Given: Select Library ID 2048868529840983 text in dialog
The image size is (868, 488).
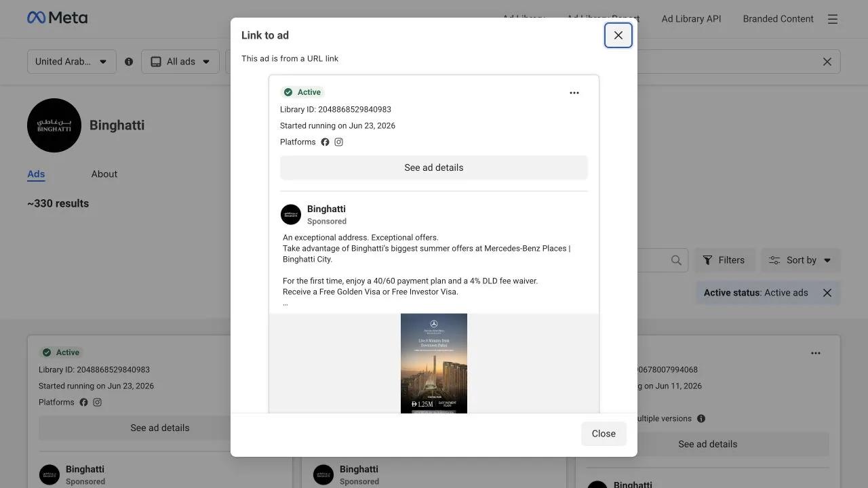Looking at the screenshot, I should pos(336,109).
